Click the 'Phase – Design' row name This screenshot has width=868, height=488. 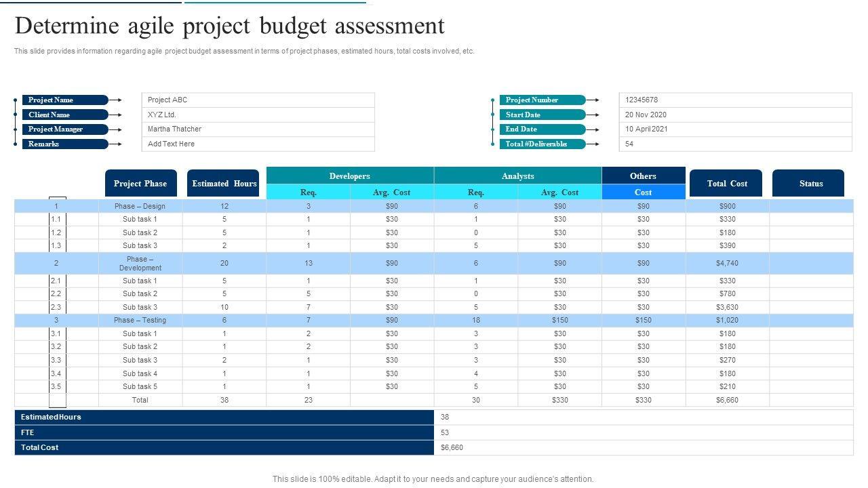pos(140,206)
